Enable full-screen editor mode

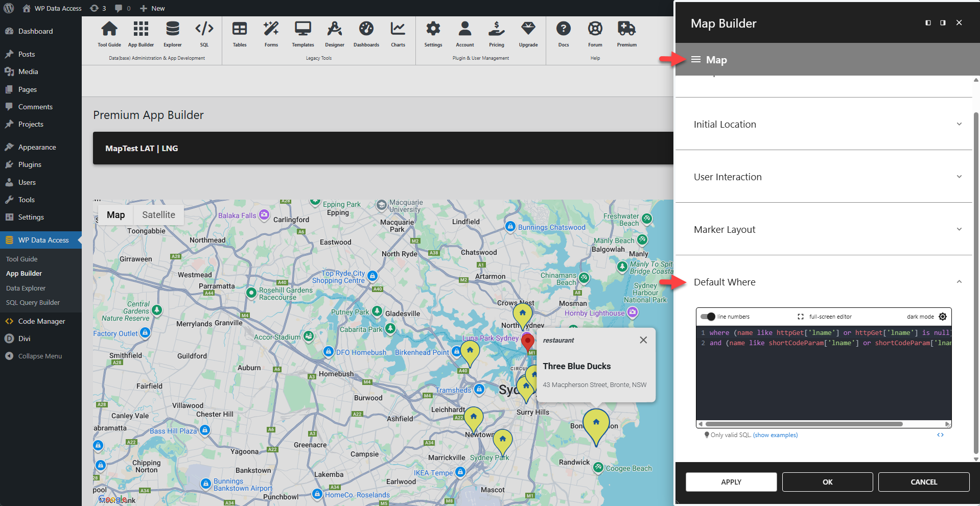click(x=800, y=317)
